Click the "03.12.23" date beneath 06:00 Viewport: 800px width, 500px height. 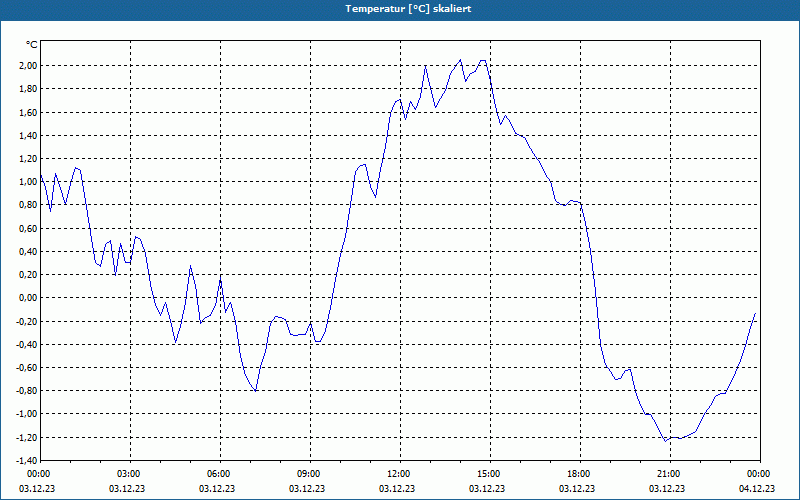click(217, 489)
